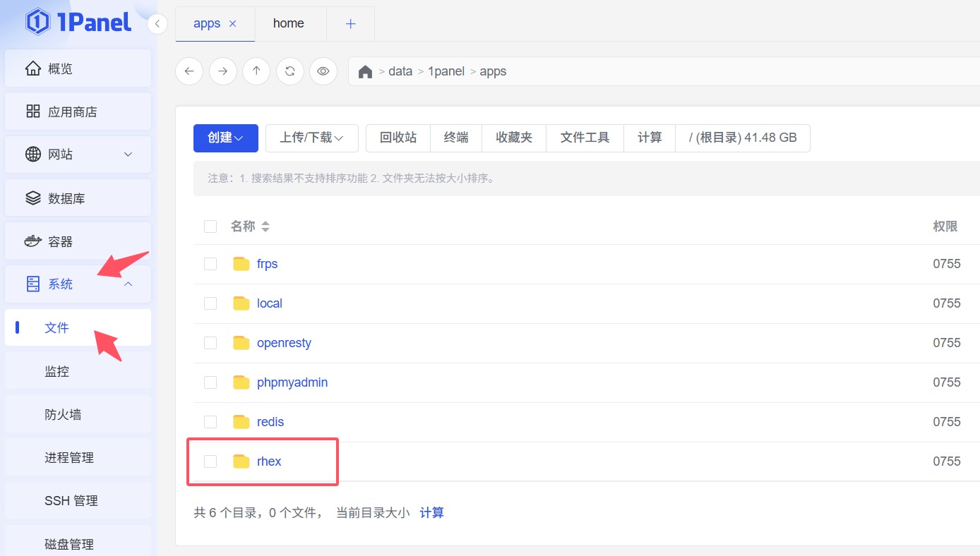Open the frps folder link
Viewport: 980px width, 556px height.
coord(268,264)
